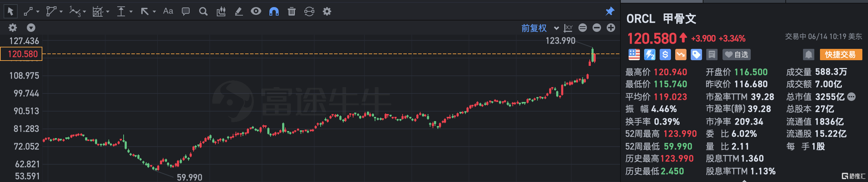Click the US flag market icon
The width and height of the screenshot is (868, 182).
point(634,55)
